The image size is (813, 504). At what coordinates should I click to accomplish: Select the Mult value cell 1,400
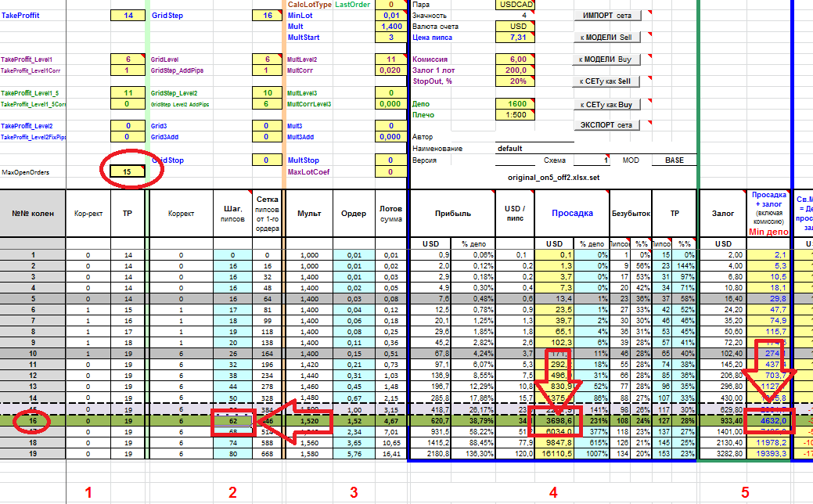[391, 27]
